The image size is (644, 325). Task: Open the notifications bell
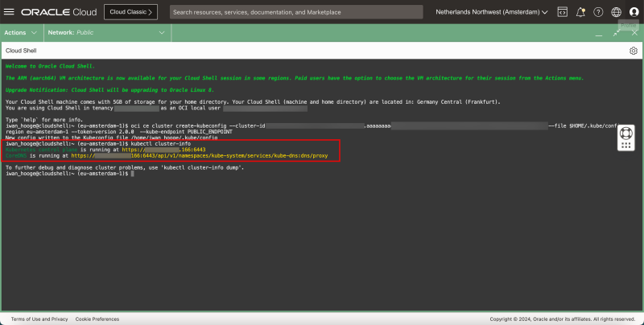(580, 13)
